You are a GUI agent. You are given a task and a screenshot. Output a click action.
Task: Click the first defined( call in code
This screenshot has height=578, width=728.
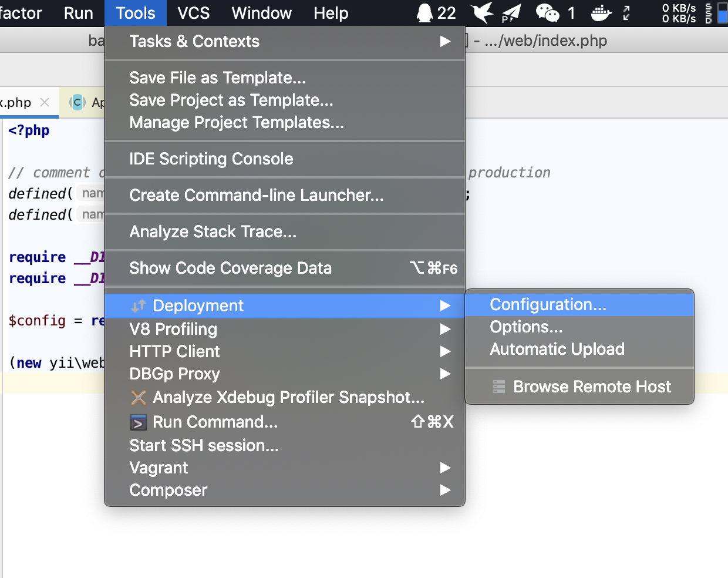41,193
